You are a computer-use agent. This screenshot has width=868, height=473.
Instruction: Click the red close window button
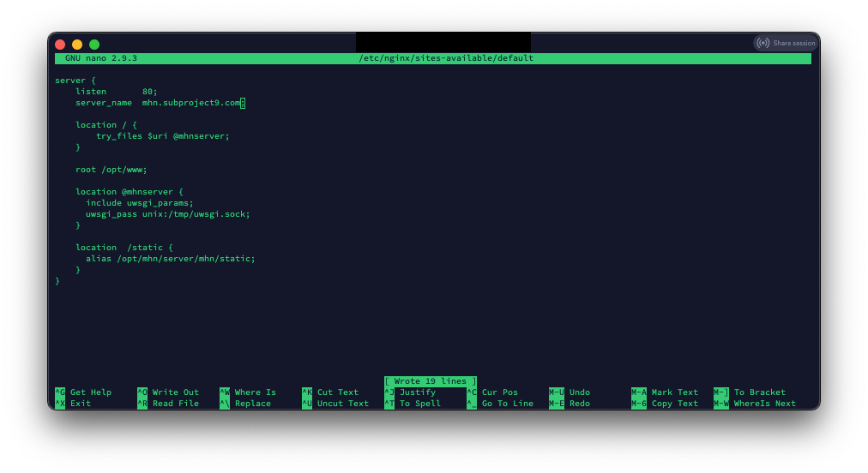tap(60, 45)
